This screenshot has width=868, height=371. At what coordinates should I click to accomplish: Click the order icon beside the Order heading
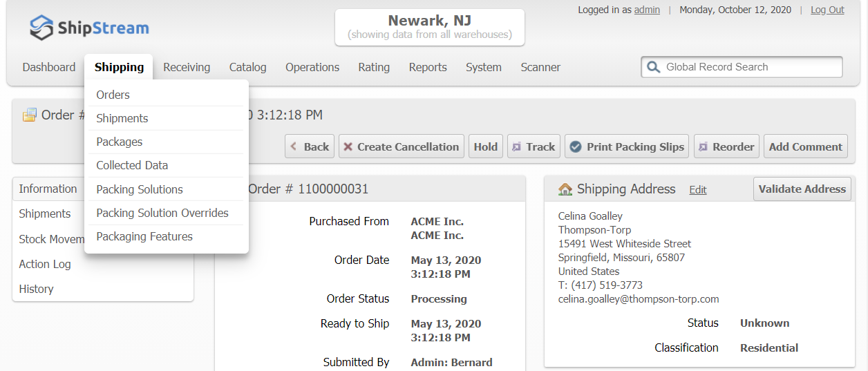[30, 115]
